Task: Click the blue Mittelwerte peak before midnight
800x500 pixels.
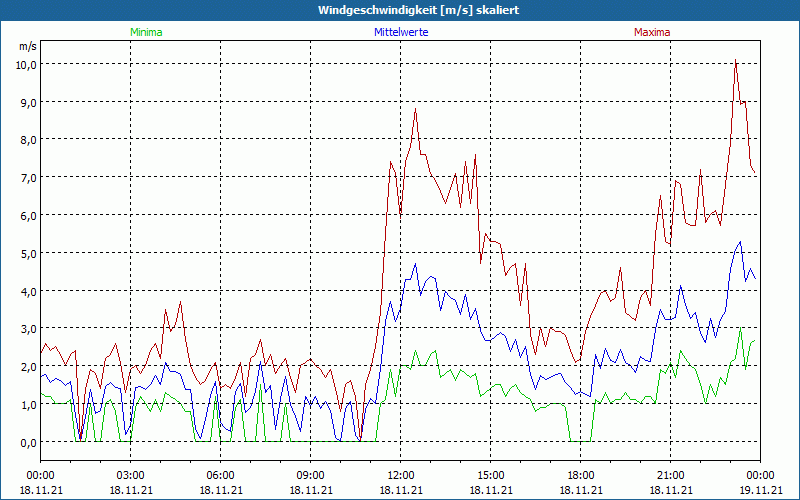Action: click(x=740, y=241)
